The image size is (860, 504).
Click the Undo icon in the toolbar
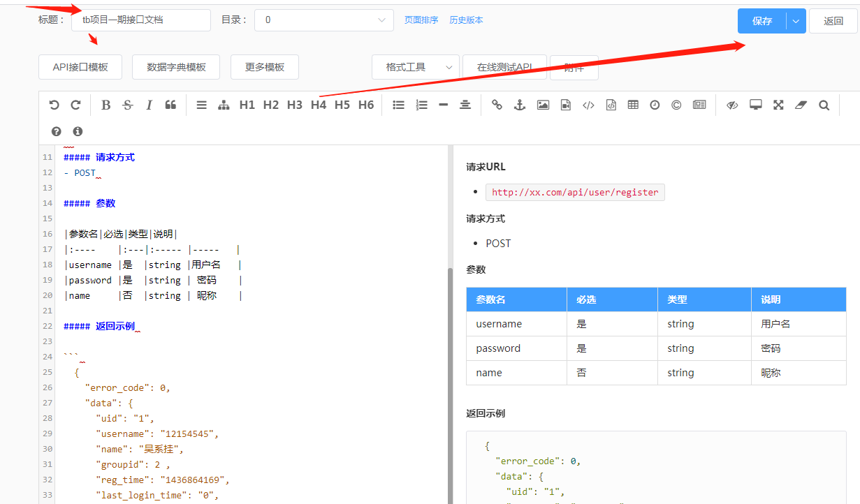click(54, 104)
